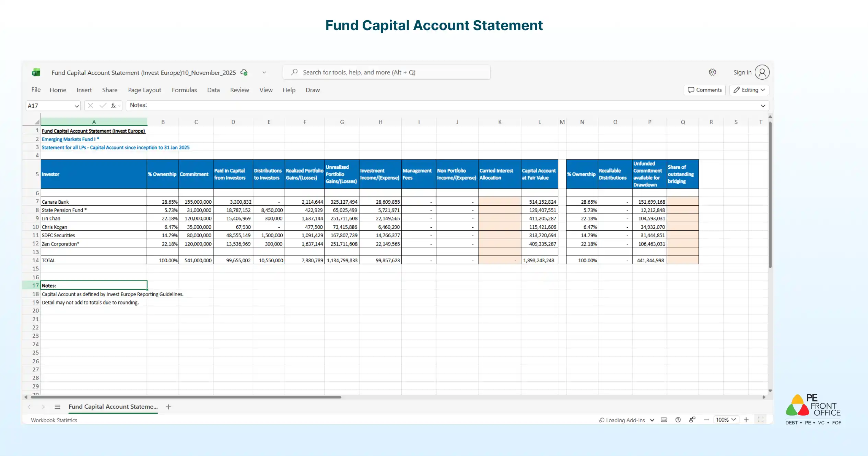
Task: Go to next sheet arrow
Action: click(x=43, y=407)
